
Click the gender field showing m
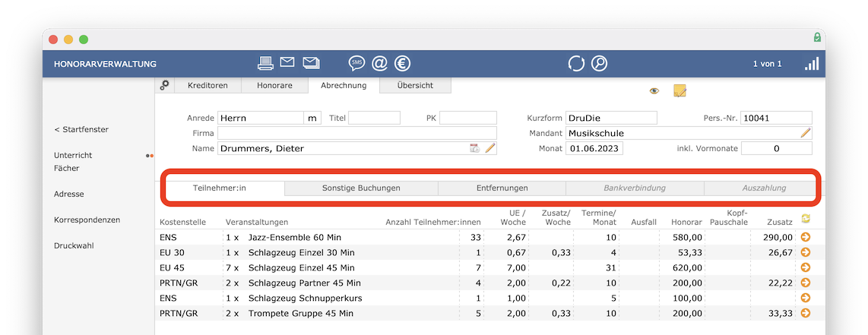click(312, 118)
